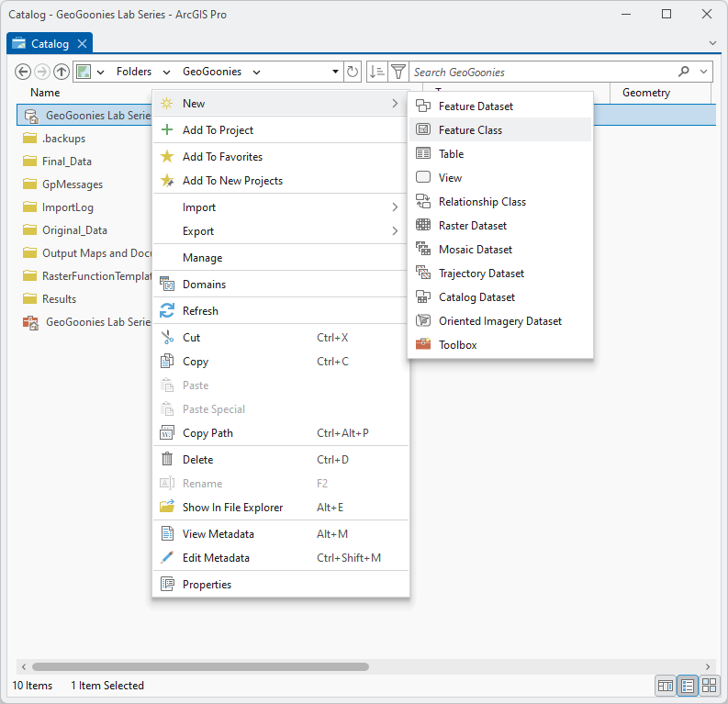Click the search magnifier icon
This screenshot has height=704, width=728.
(684, 72)
